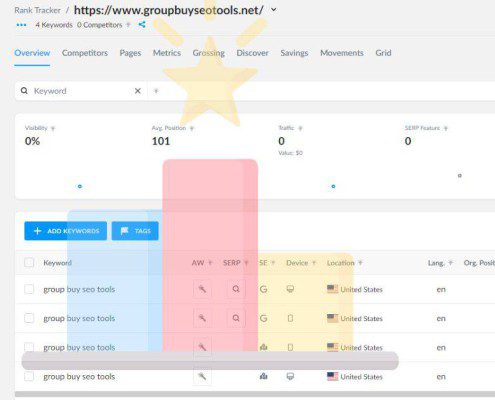Open the Movements tab
The width and height of the screenshot is (495, 400).
point(342,53)
